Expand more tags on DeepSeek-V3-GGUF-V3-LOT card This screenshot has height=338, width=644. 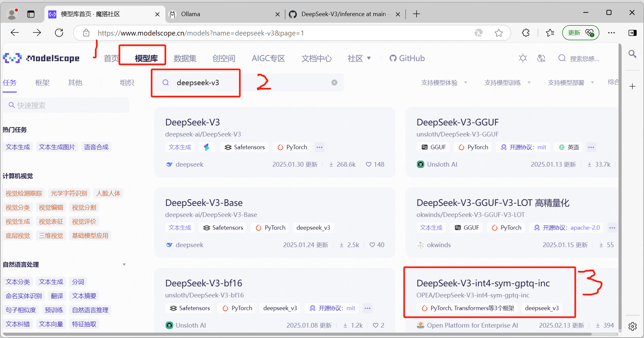(612, 228)
